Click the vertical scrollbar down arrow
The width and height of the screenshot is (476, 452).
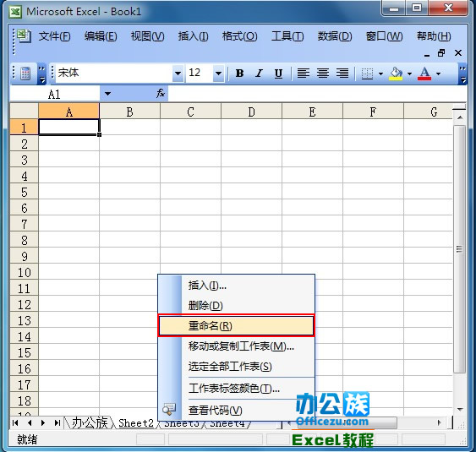pyautogui.click(x=460, y=409)
